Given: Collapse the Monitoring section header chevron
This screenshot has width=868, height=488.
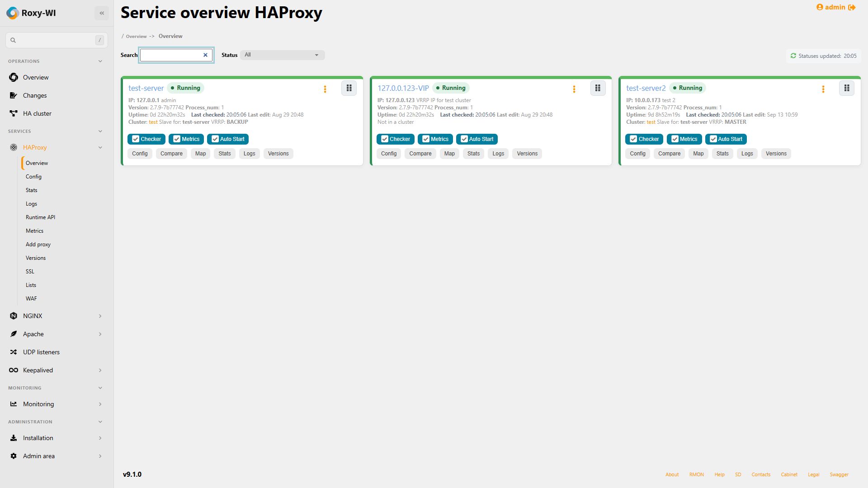Looking at the screenshot, I should click(x=100, y=388).
